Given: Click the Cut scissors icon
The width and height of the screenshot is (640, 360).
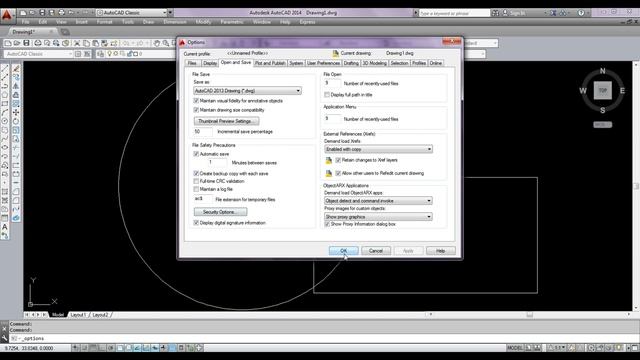Looking at the screenshot, I should 77,43.
